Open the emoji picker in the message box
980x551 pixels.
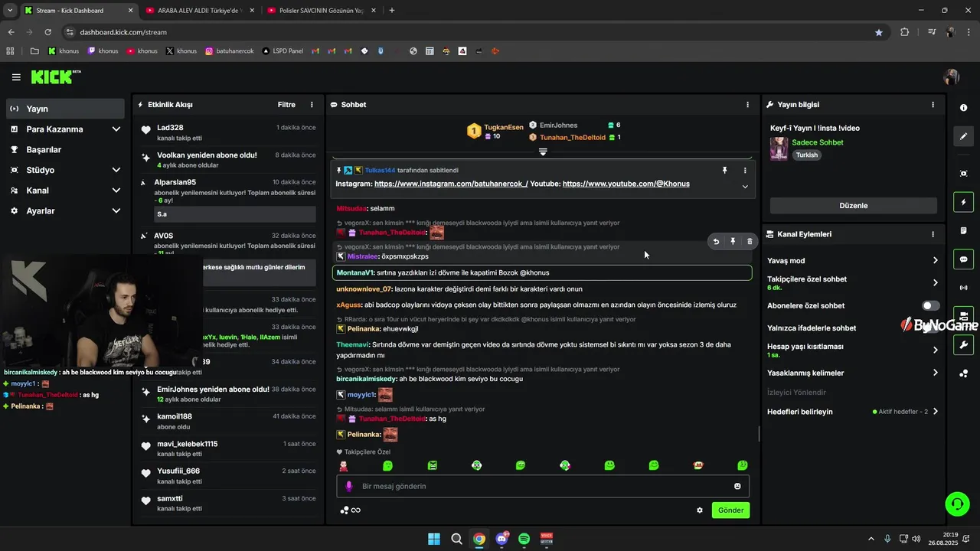[737, 486]
